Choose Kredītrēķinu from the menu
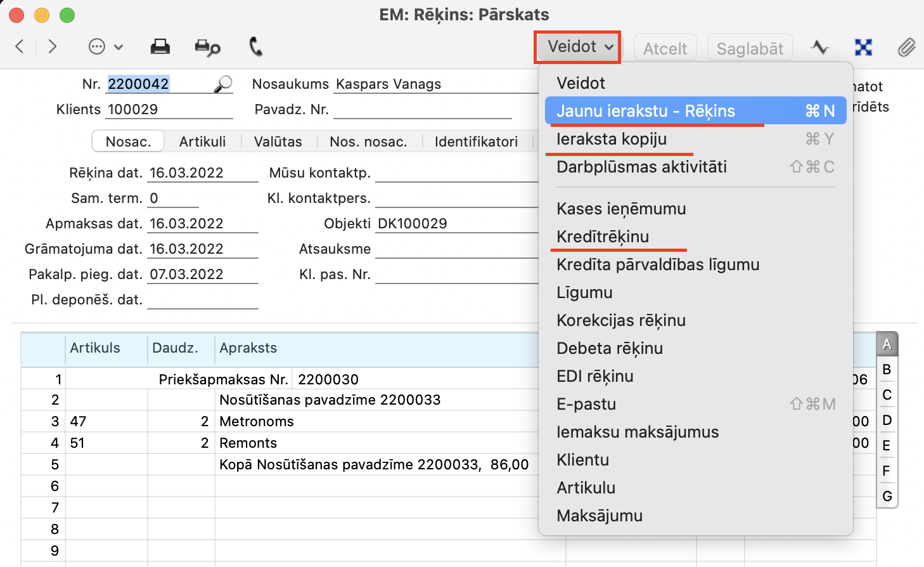 point(603,237)
